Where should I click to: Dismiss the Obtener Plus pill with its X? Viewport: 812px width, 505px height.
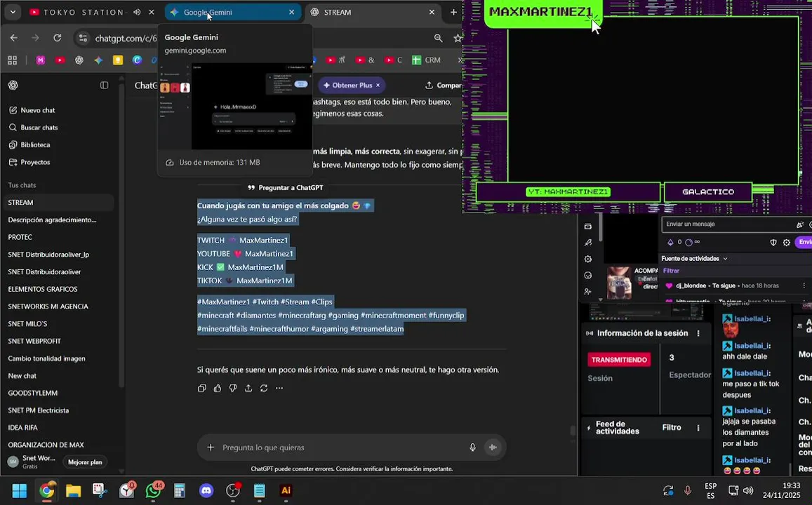tap(378, 86)
